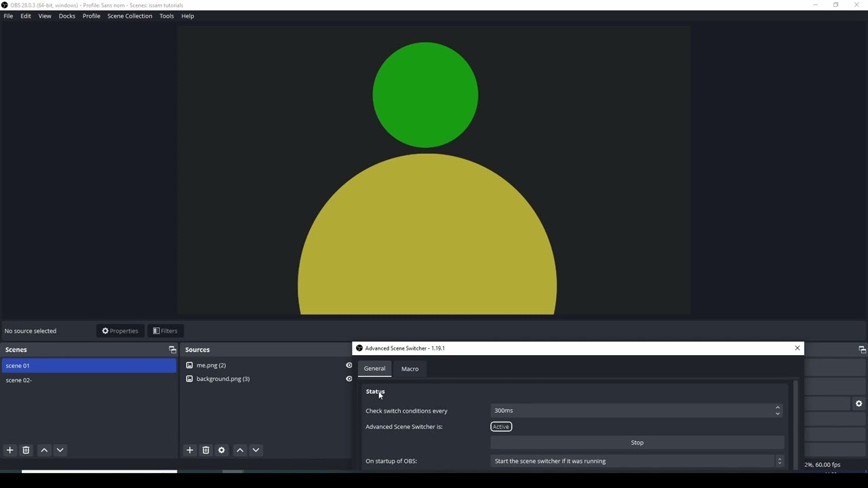Add a new scene with the plus icon
Image resolution: width=868 pixels, height=488 pixels.
[10, 450]
